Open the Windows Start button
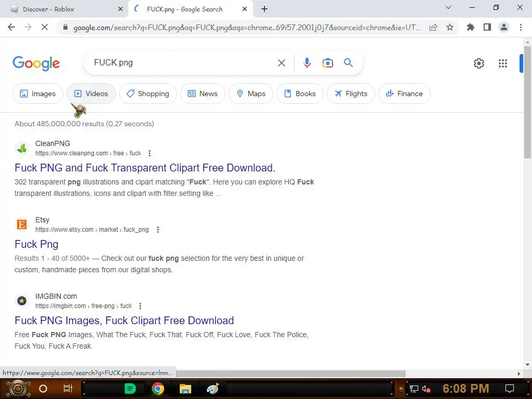The width and height of the screenshot is (532, 399). click(18, 389)
